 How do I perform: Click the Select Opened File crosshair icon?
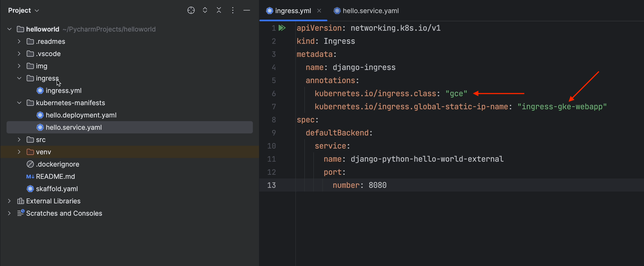click(191, 10)
